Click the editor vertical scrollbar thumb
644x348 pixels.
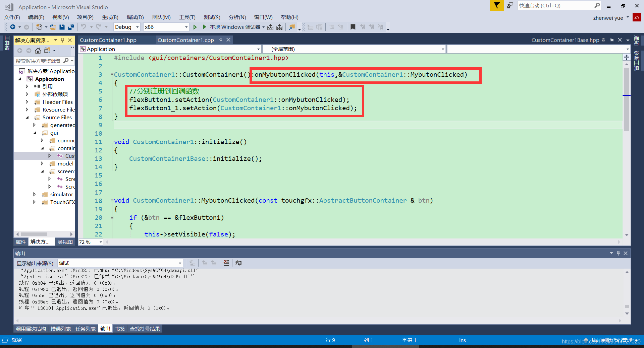click(x=626, y=99)
